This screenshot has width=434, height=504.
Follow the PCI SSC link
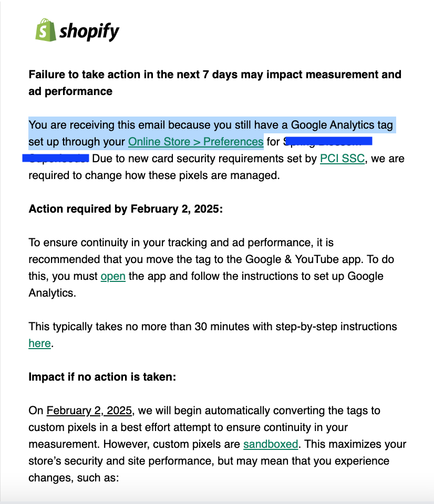342,159
